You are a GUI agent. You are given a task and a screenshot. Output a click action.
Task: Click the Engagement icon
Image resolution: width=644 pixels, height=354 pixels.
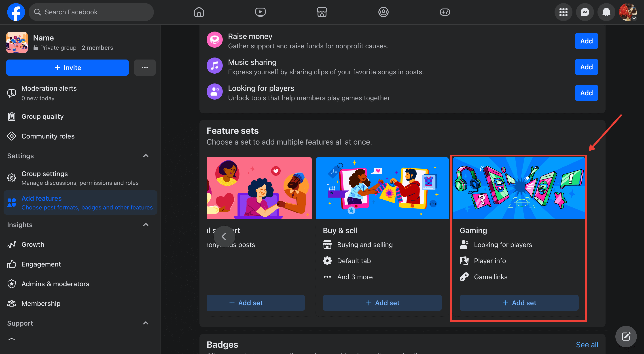[12, 264]
